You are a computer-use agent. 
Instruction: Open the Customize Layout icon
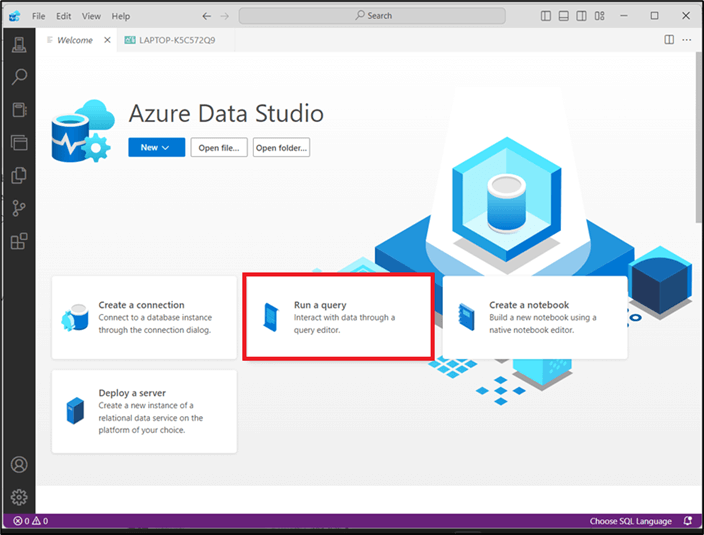click(599, 16)
